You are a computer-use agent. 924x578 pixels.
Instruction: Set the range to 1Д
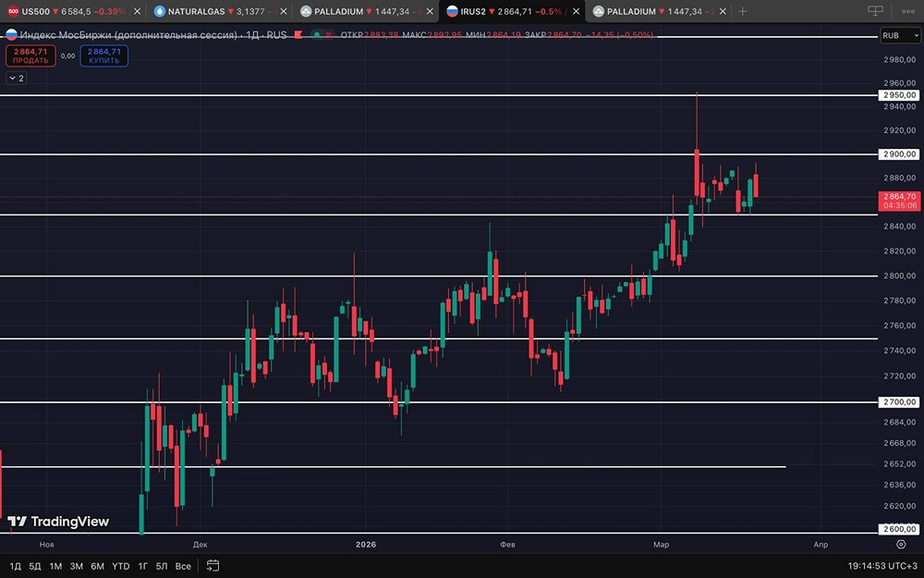click(x=16, y=566)
